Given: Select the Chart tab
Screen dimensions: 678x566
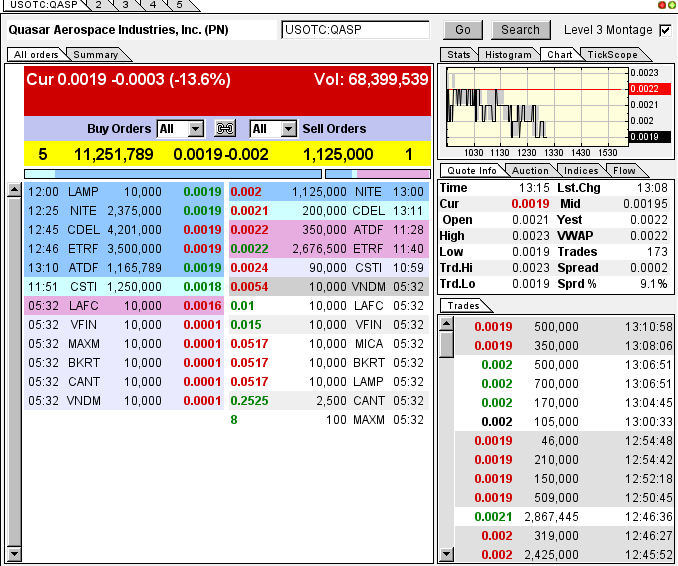Looking at the screenshot, I should [x=560, y=55].
